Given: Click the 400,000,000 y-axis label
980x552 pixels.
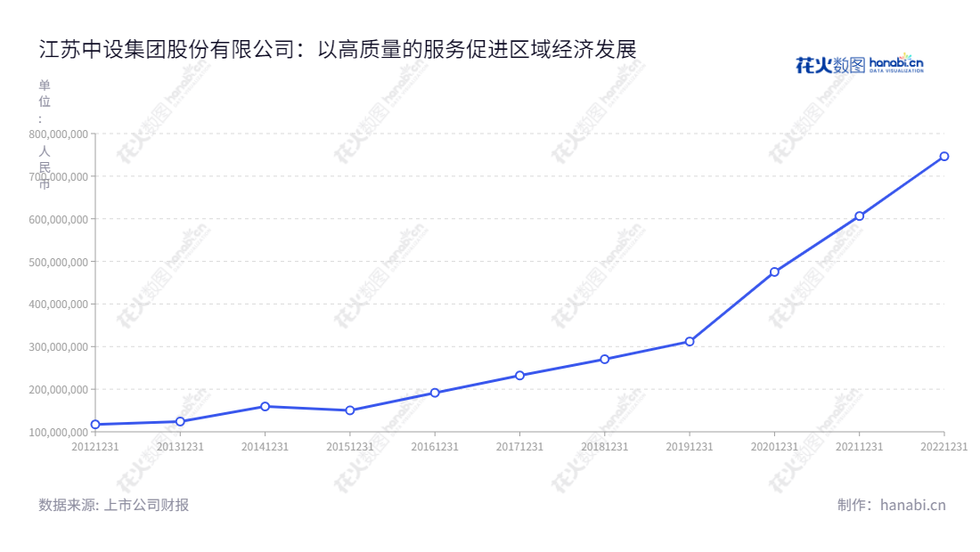Looking at the screenshot, I should 58,304.
